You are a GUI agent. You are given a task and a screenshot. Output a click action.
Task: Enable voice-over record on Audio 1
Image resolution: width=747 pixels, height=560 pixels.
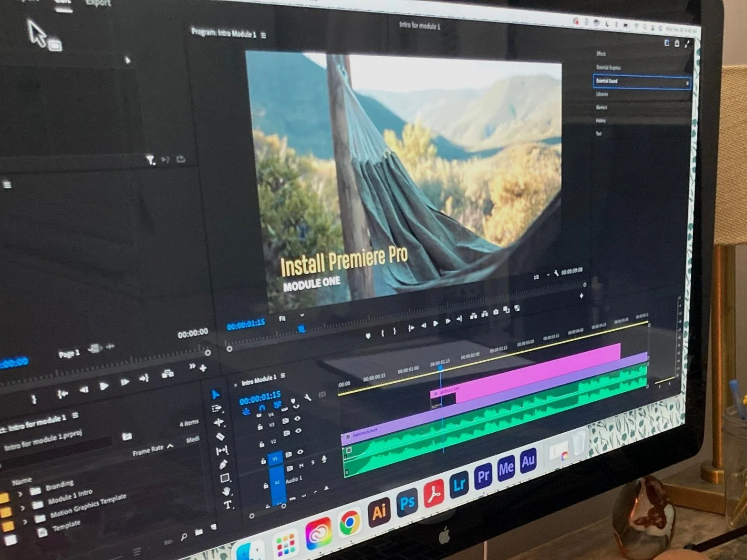tap(324, 459)
